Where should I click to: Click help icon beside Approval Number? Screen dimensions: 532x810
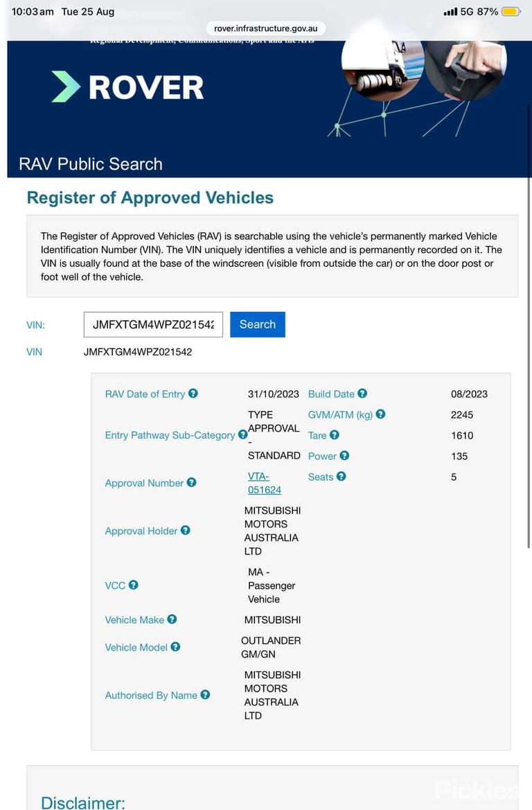pos(192,482)
